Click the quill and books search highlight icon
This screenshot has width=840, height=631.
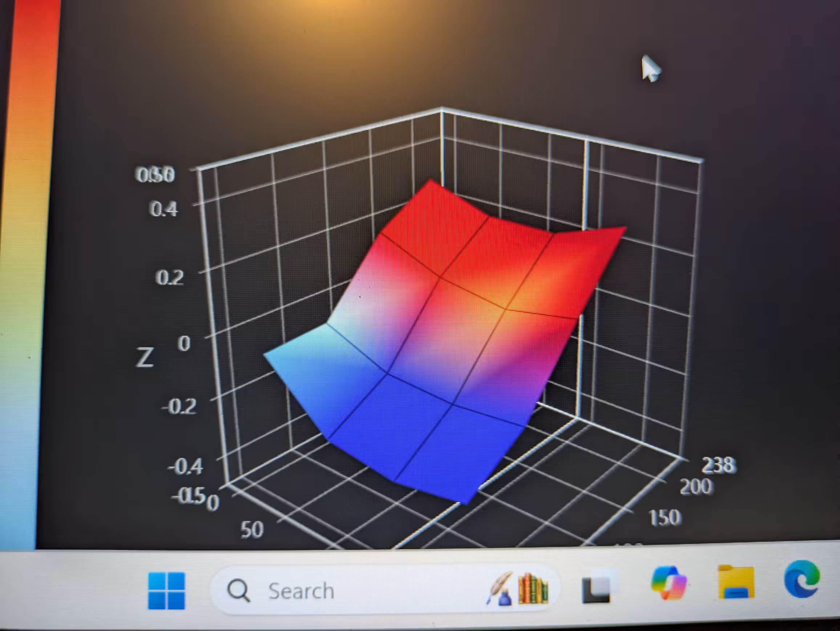click(x=518, y=589)
